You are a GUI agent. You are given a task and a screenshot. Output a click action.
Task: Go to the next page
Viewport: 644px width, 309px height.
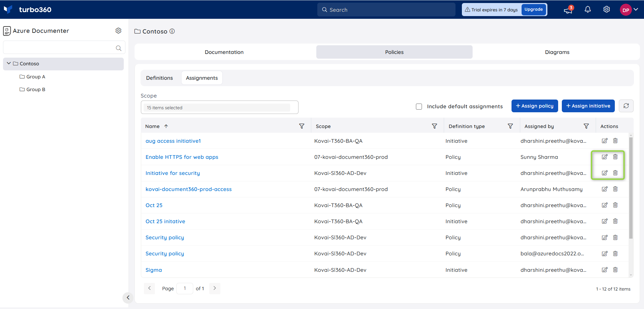click(x=215, y=288)
